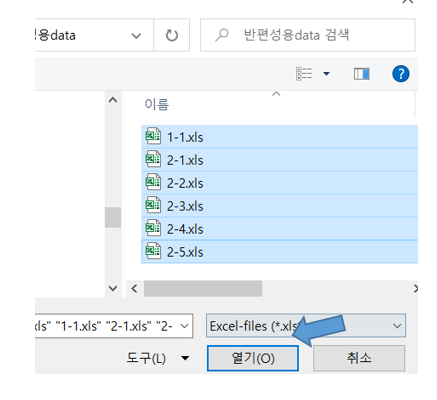Select the Excel icon of 1-1.xls
This screenshot has height=400, width=437.
153,136
